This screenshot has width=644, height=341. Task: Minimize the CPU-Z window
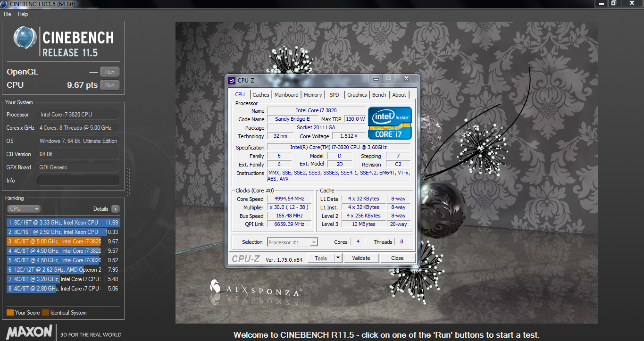[376, 78]
